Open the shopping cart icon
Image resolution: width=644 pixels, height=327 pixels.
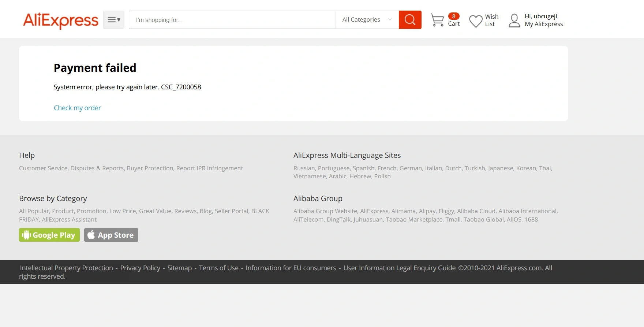pos(437,20)
